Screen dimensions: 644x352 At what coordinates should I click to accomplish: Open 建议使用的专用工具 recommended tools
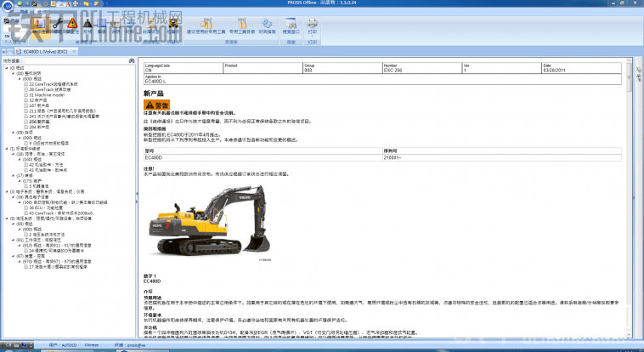click(x=206, y=26)
